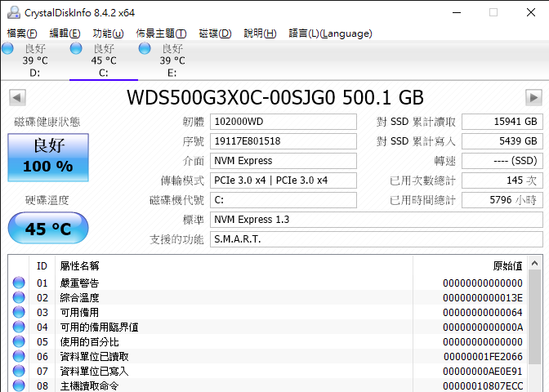Click the serial number field 19117E801518
549x392 pixels.
click(x=283, y=141)
